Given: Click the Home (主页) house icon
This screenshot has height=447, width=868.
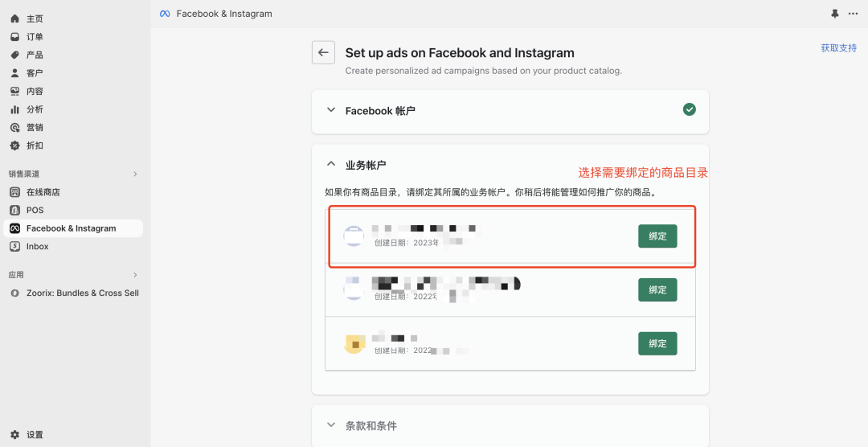Looking at the screenshot, I should pyautogui.click(x=15, y=18).
